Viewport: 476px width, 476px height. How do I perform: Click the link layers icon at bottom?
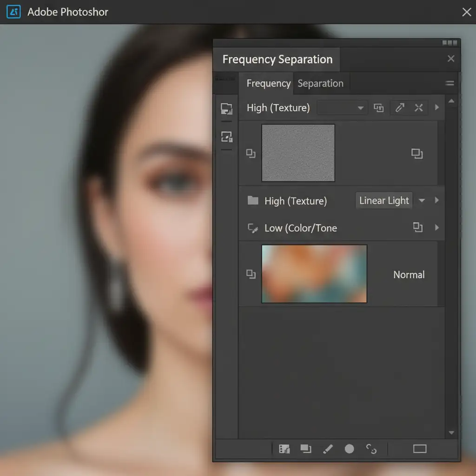point(371,449)
